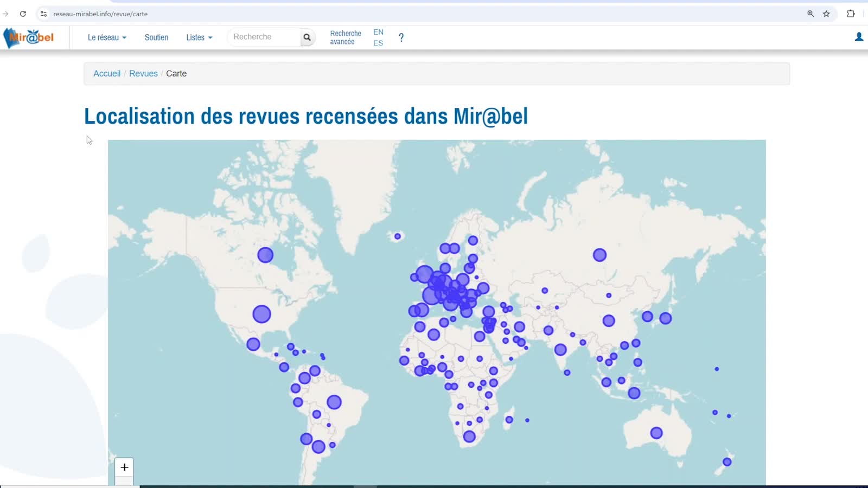Bookmark this page with the star
868x488 pixels.
pyautogui.click(x=826, y=14)
